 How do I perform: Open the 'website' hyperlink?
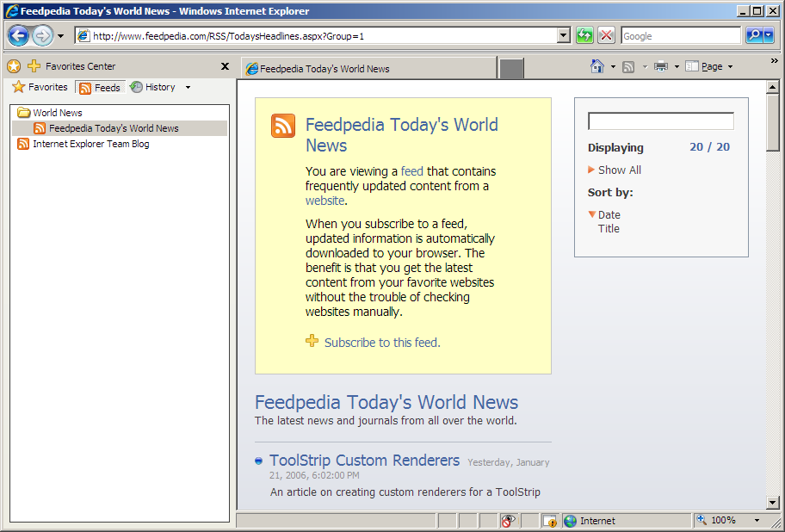(325, 201)
